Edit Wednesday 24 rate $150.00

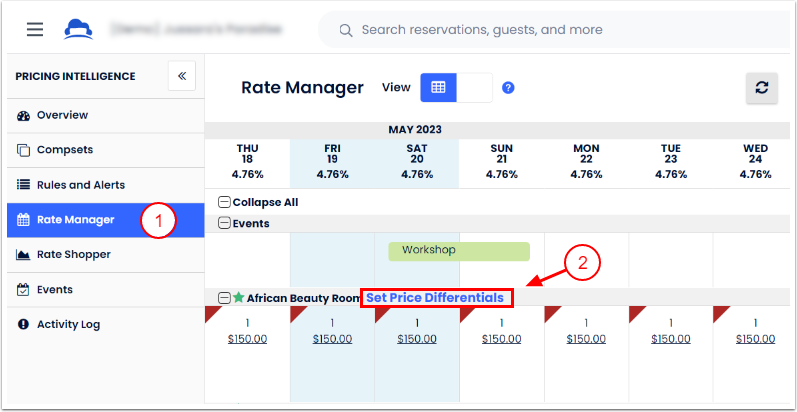pyautogui.click(x=755, y=339)
